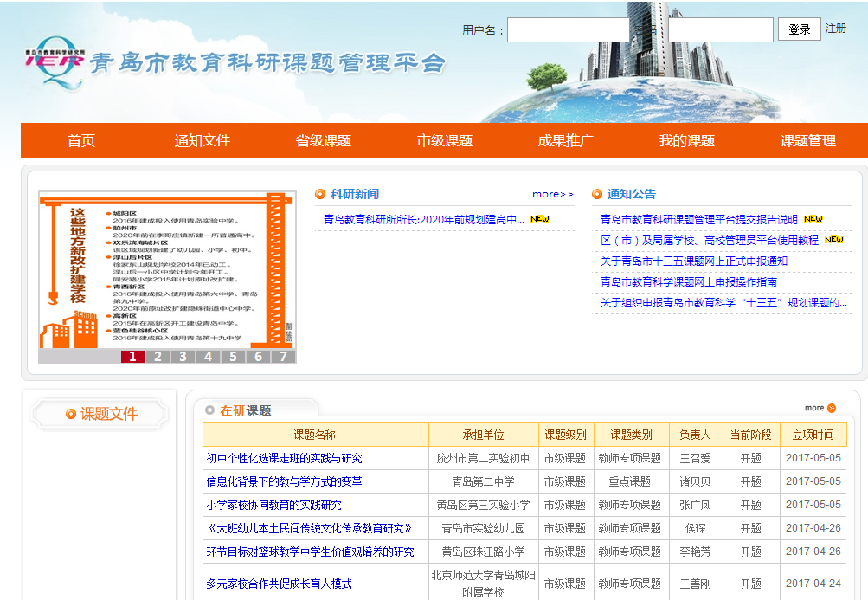Image resolution: width=868 pixels, height=600 pixels.
Task: Click the person name 王召爱
Action: [695, 458]
